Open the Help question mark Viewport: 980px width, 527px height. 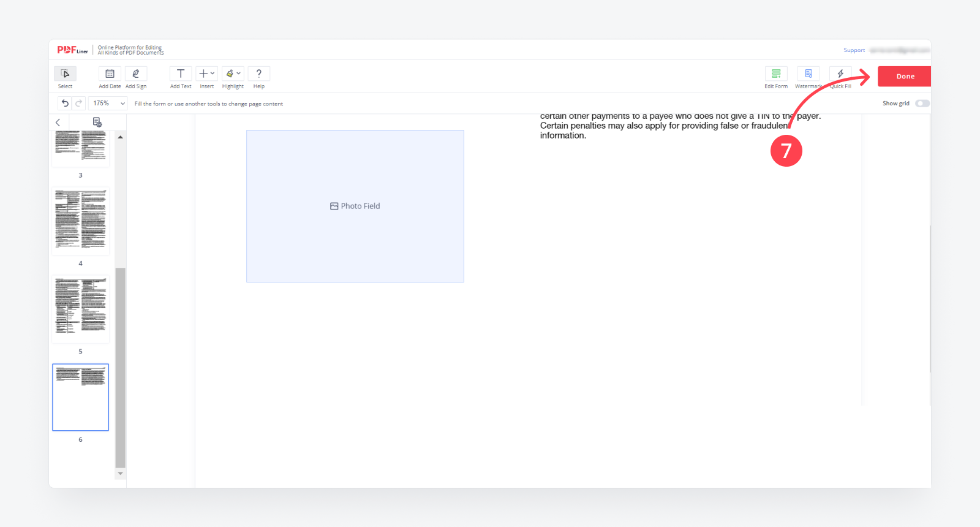258,74
